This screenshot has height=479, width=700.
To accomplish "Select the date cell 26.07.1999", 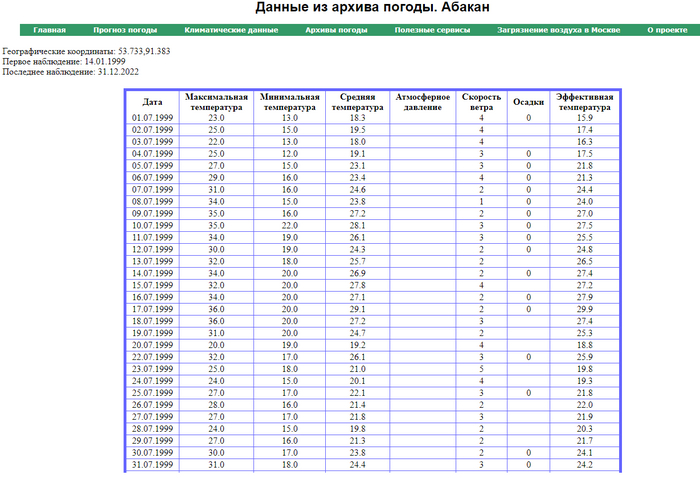I will point(152,405).
